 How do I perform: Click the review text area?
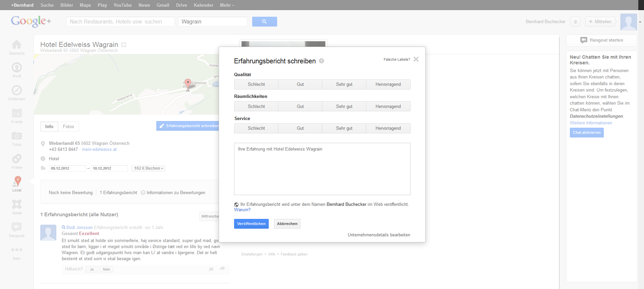[322, 169]
